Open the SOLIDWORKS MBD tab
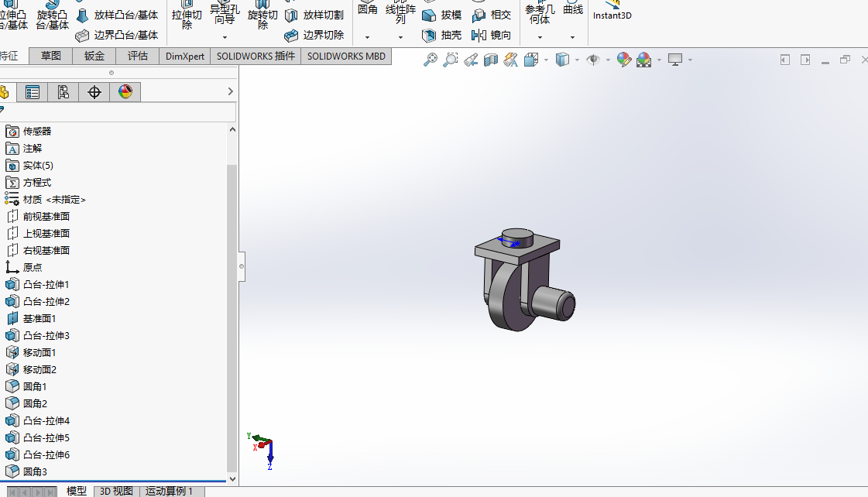 [x=346, y=56]
